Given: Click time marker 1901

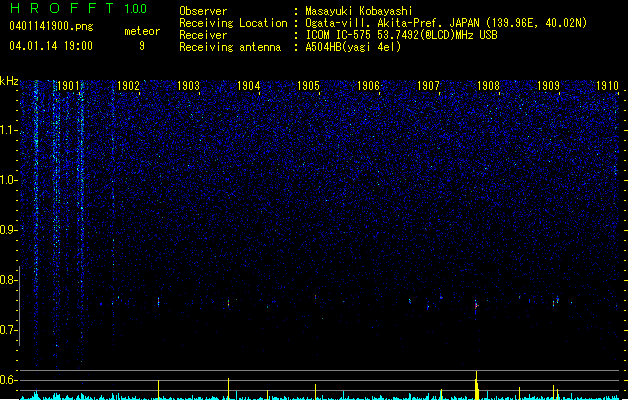Looking at the screenshot, I should tap(68, 86).
